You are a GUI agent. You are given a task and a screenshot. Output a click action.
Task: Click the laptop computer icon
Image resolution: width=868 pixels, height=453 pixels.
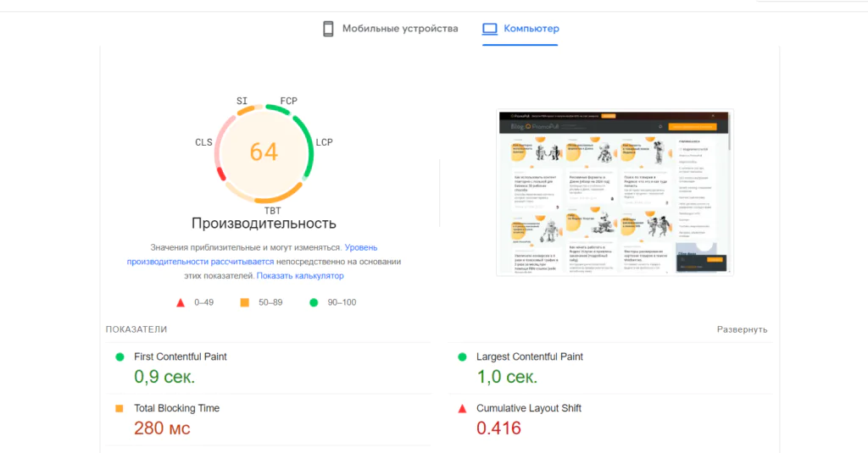tap(490, 29)
